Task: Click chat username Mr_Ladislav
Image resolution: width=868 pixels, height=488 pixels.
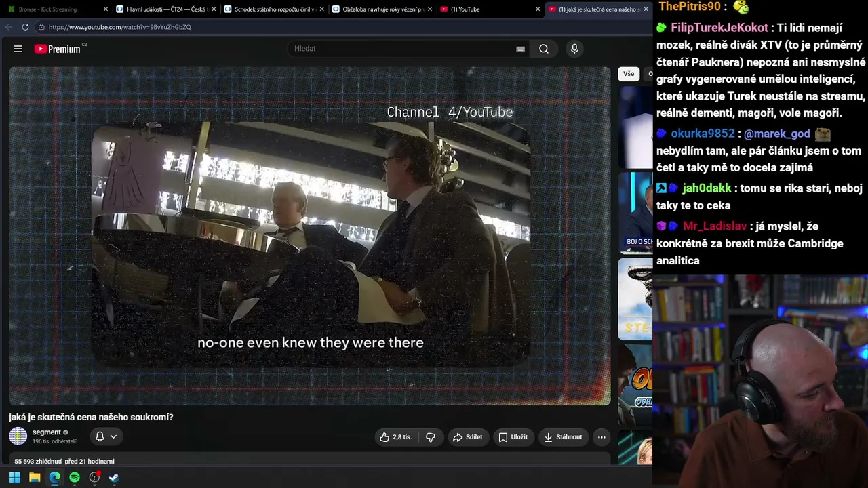Action: (x=715, y=226)
